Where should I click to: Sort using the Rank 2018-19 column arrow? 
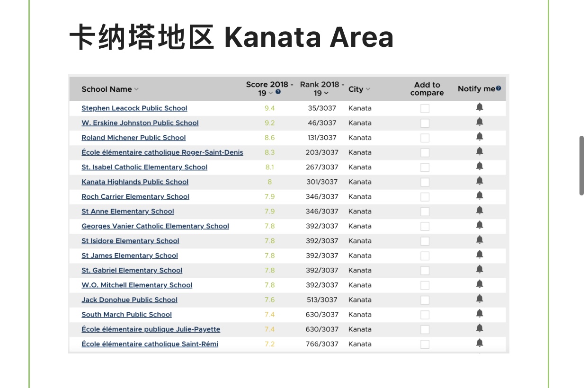coord(326,93)
